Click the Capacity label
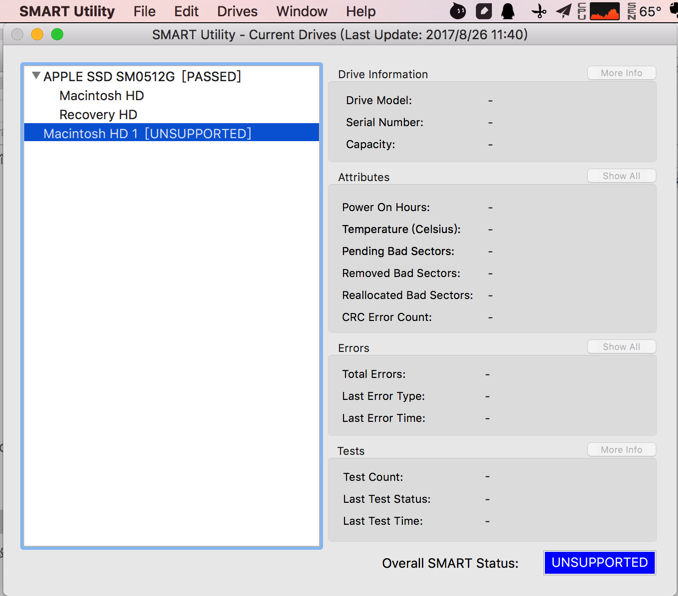Viewport: 678px width, 596px height. pos(371,144)
